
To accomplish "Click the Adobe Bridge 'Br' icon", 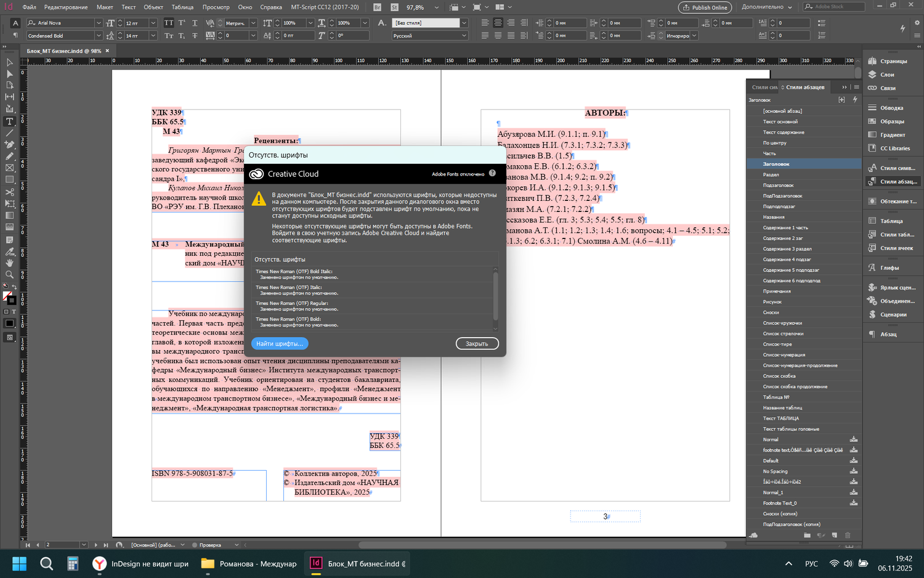I will point(377,7).
